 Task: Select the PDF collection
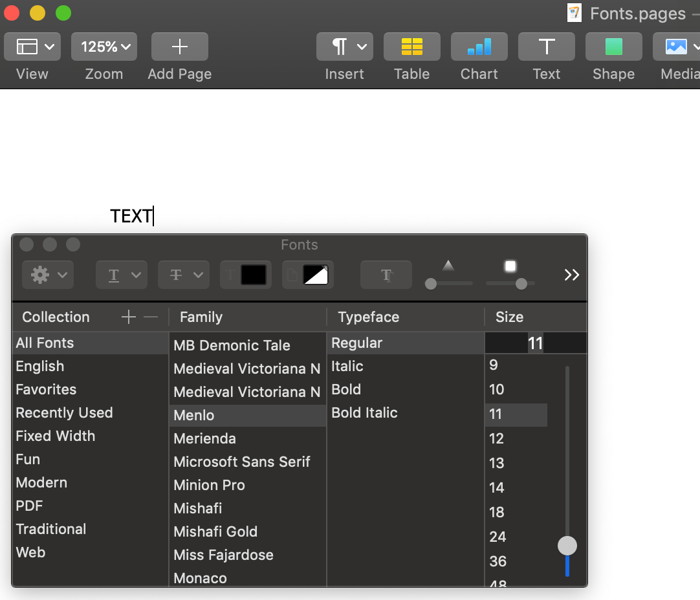[x=90, y=506]
